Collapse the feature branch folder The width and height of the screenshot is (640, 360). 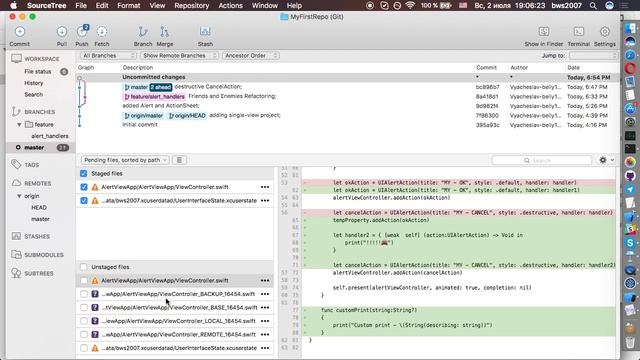[x=19, y=124]
